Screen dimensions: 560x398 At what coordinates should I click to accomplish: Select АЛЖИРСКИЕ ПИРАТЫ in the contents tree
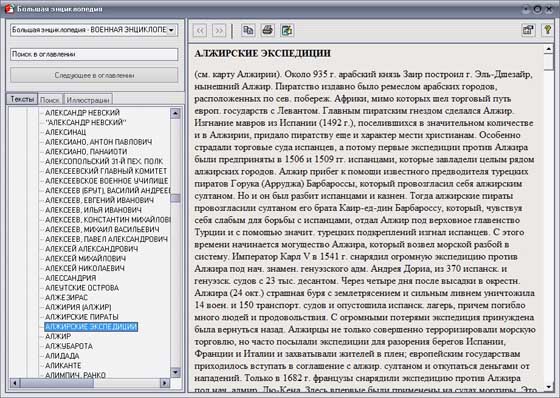[x=82, y=317]
